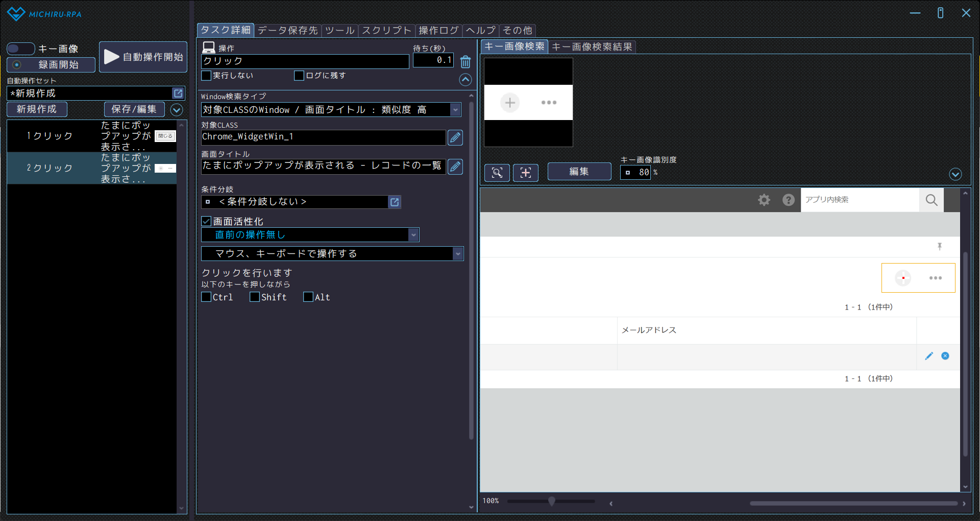Screen dimensions: 980x521
Task: Click the gear settings icon in preview
Action: click(x=764, y=200)
